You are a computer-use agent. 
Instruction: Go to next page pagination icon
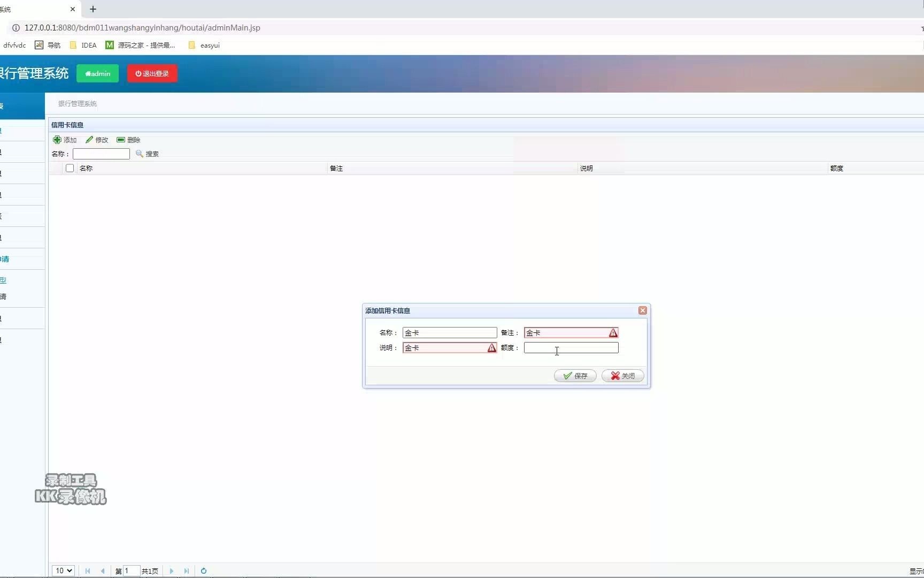(x=172, y=571)
